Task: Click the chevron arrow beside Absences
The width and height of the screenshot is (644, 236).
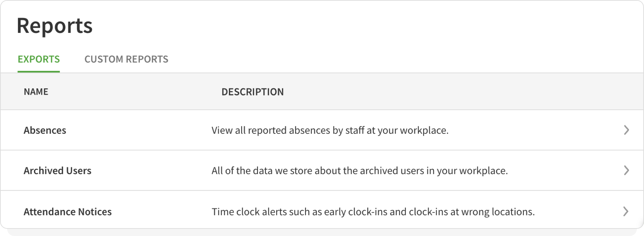Action: [626, 130]
